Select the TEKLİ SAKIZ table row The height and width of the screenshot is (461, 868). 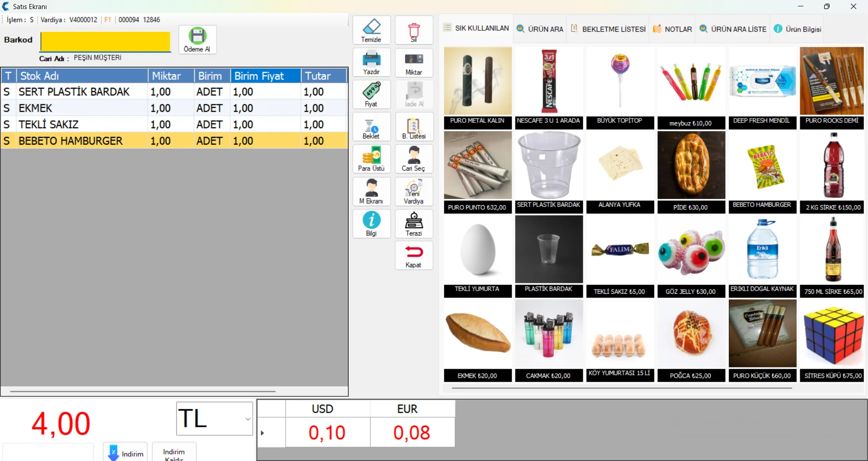click(174, 124)
